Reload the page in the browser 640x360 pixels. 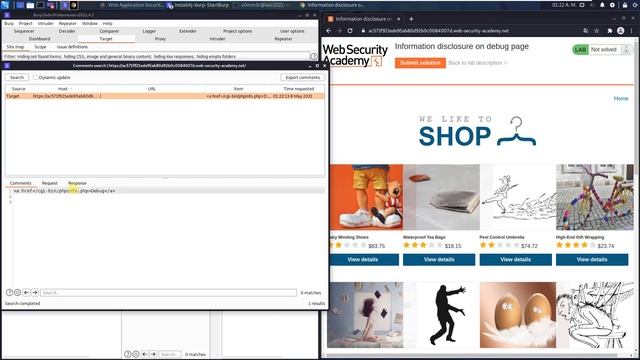(x=350, y=31)
